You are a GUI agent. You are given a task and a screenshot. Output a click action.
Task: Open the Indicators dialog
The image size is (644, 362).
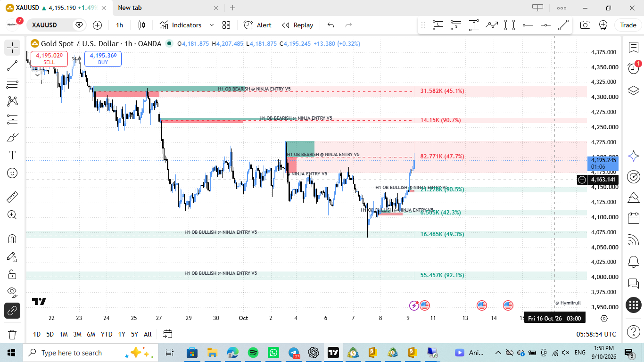[181, 25]
